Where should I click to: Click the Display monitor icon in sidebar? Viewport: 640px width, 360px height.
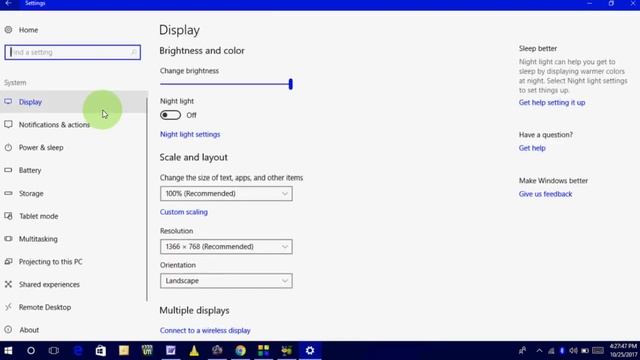(8, 102)
